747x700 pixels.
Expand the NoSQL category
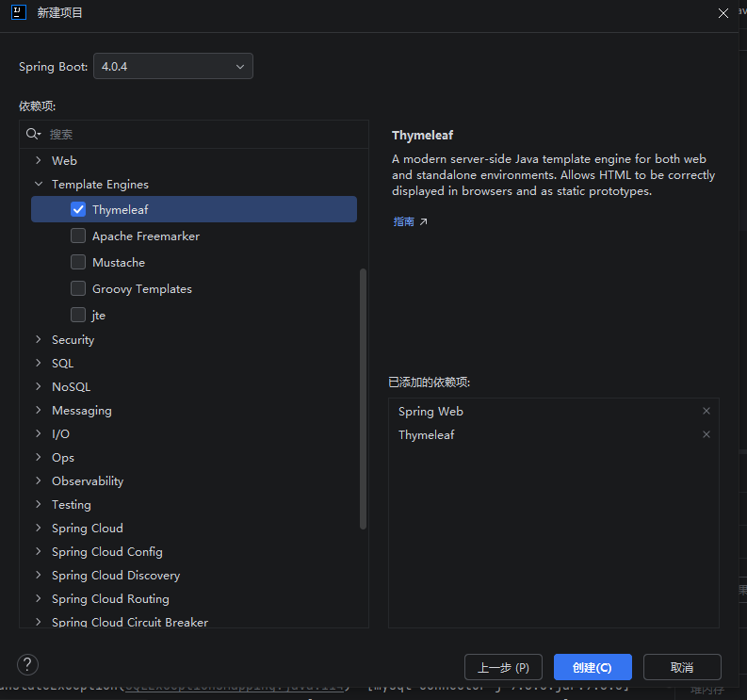pyautogui.click(x=38, y=386)
